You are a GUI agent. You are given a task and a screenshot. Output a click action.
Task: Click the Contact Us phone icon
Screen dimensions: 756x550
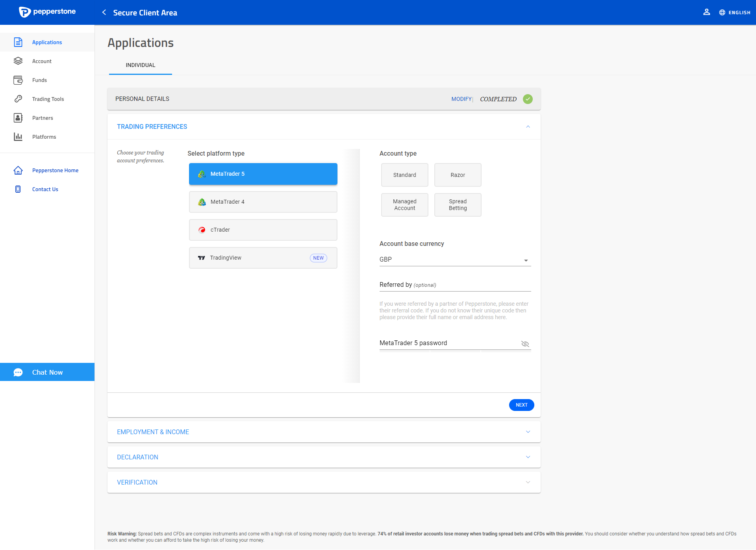click(x=18, y=189)
